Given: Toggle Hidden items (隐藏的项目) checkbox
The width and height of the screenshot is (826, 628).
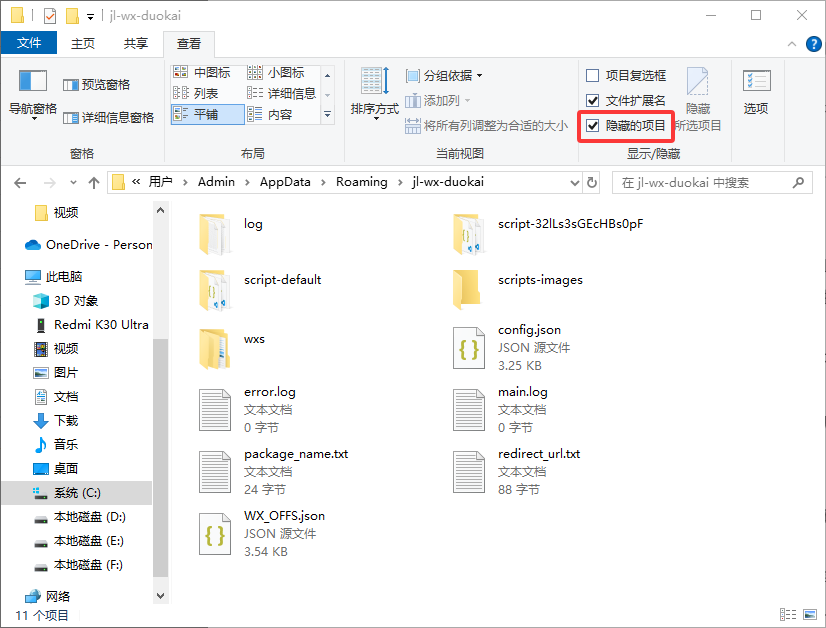Looking at the screenshot, I should pos(626,125).
